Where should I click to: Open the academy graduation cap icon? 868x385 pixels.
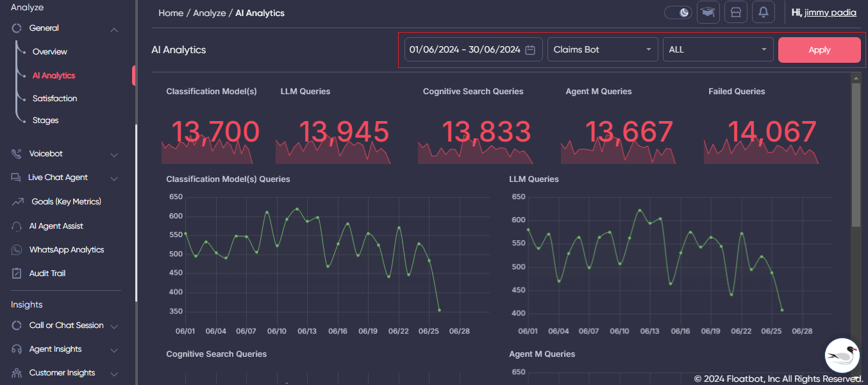[708, 12]
